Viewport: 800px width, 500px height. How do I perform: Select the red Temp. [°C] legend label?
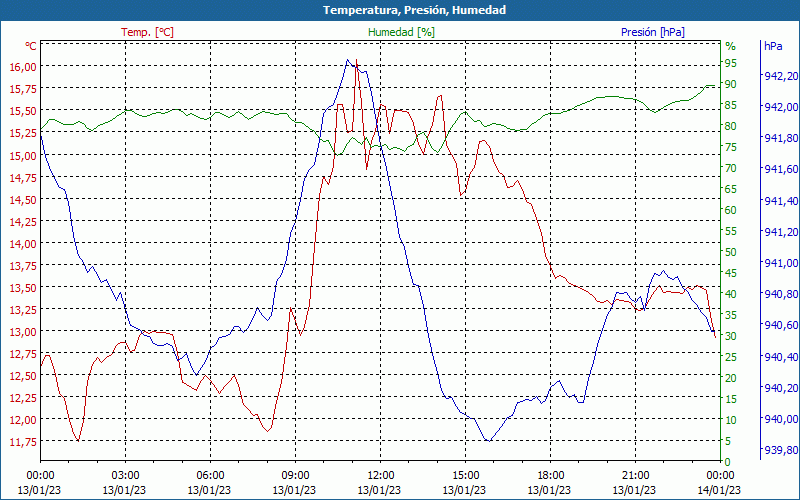(147, 32)
